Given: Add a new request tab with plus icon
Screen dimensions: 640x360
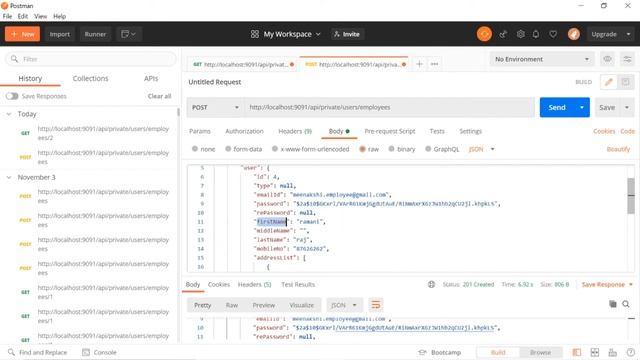Looking at the screenshot, I should pyautogui.click(x=419, y=64).
